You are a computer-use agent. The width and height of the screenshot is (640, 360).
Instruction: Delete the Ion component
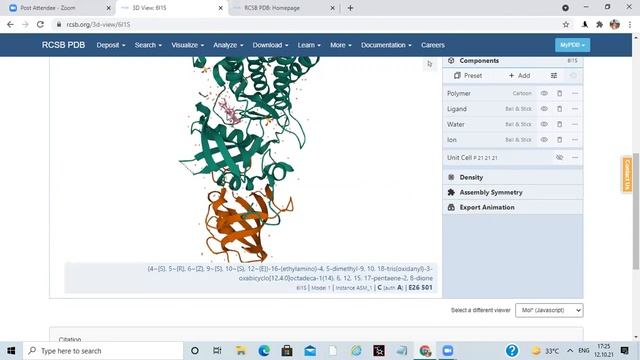pos(560,140)
